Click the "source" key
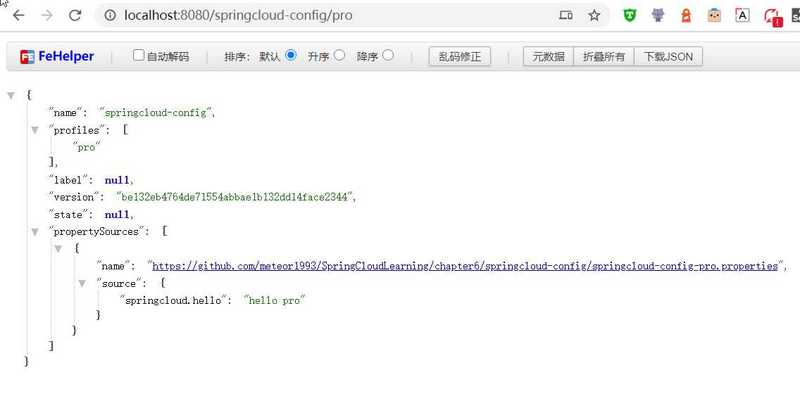Viewport: 800px width, 415px height. [119, 283]
